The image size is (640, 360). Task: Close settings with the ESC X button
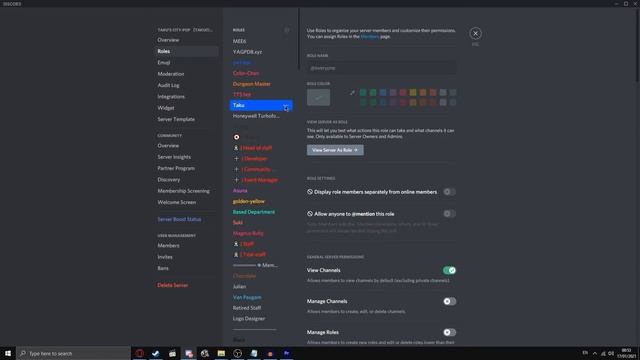[x=475, y=33]
